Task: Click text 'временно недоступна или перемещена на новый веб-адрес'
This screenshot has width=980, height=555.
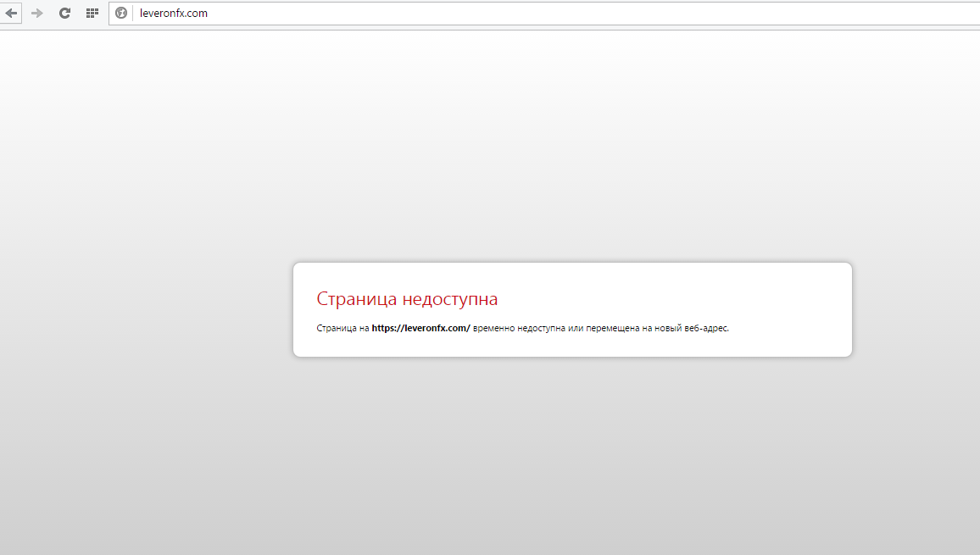Action: pyautogui.click(x=600, y=328)
